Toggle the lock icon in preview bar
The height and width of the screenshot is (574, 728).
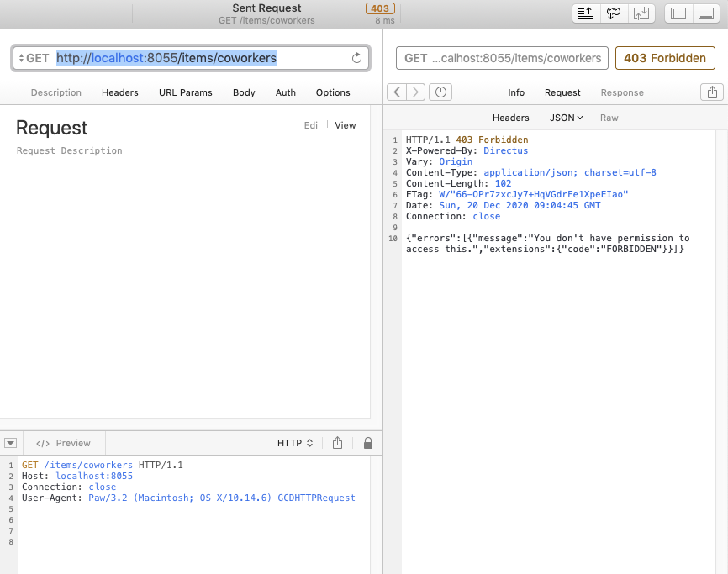[x=368, y=443]
